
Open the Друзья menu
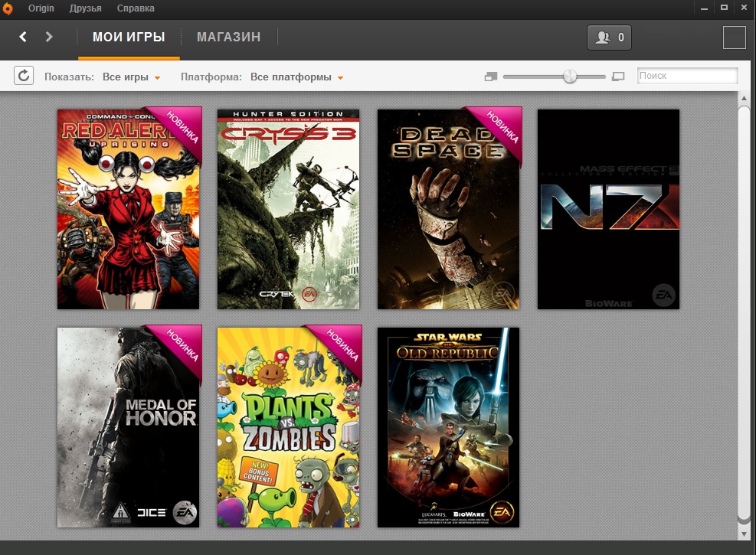(85, 8)
